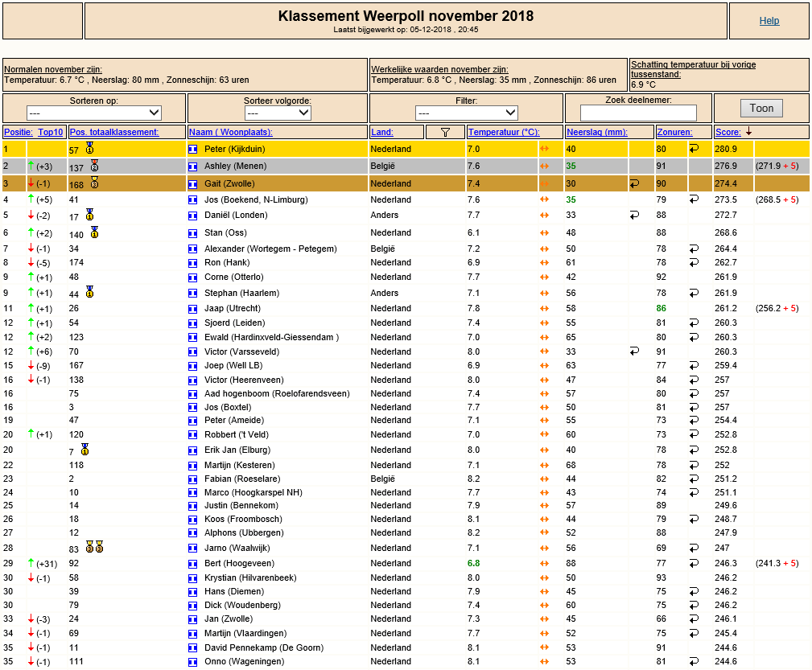
Task: Click the return arrow icon in Gait (Zwolle) row
Action: (634, 183)
